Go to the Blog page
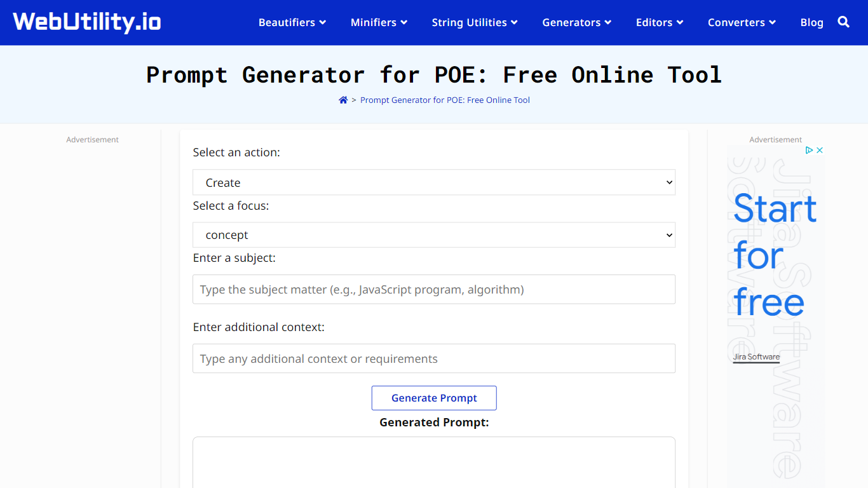This screenshot has height=488, width=868. pos(811,22)
